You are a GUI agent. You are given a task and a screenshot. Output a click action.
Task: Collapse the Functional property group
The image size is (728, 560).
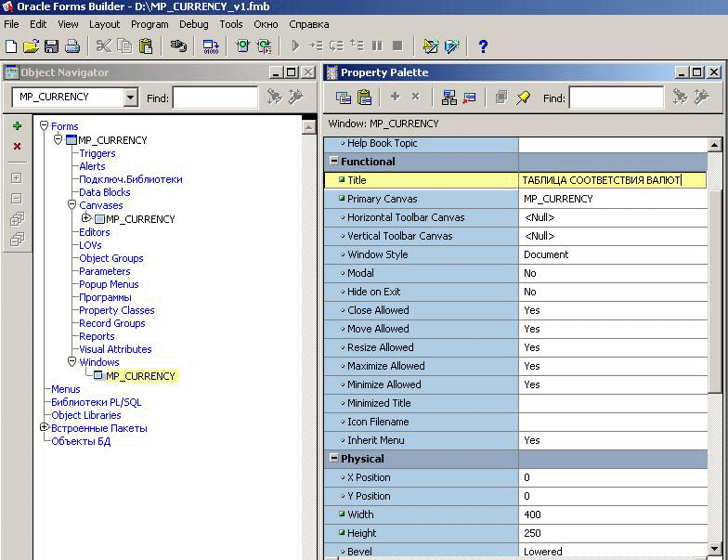pyautogui.click(x=334, y=162)
